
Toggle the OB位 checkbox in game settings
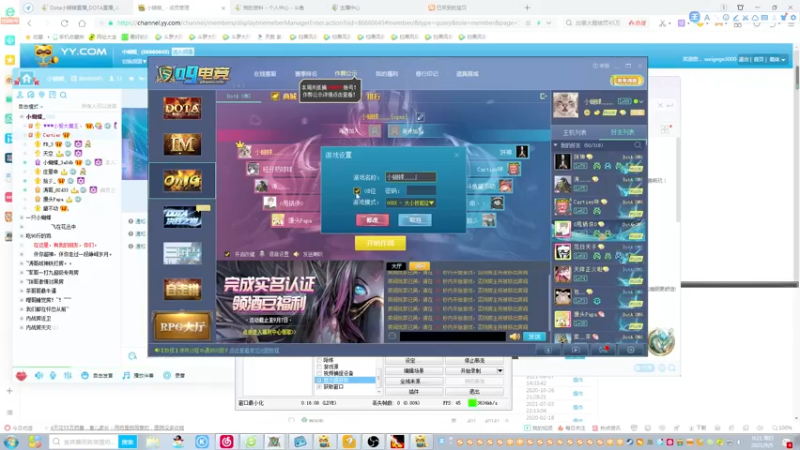[357, 191]
